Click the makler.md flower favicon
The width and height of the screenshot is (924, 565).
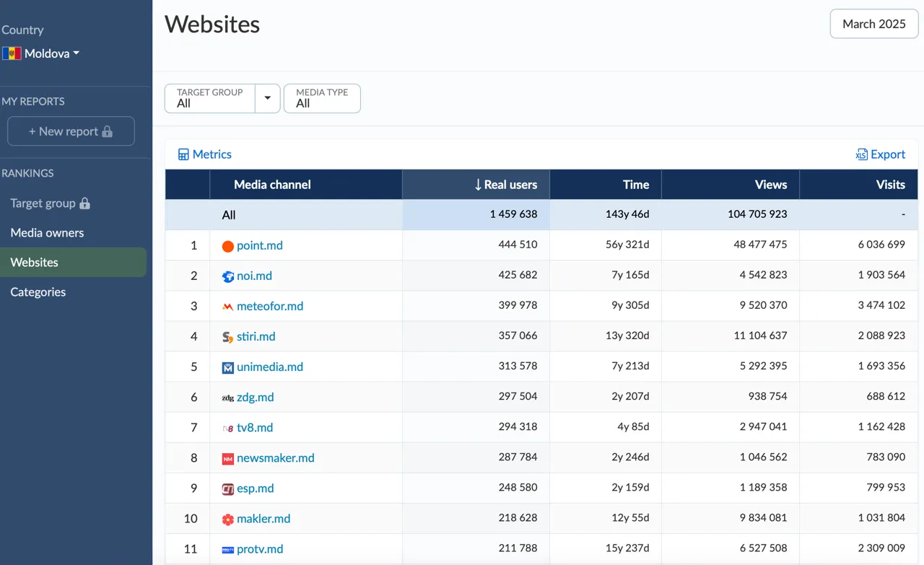coord(228,519)
